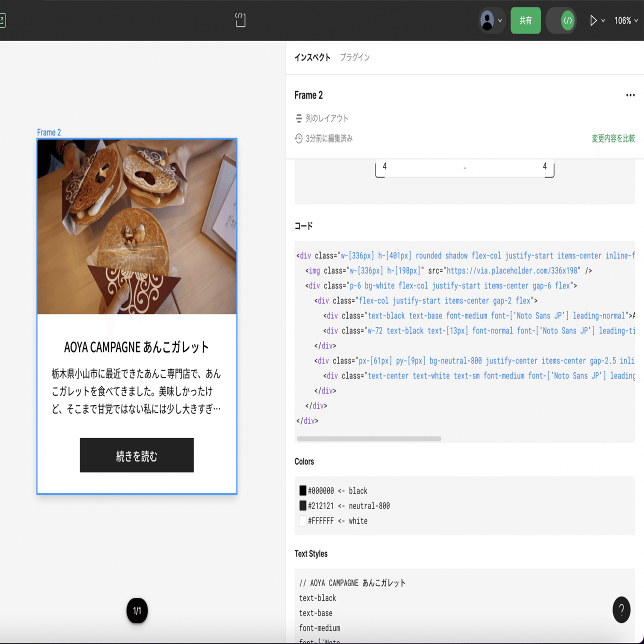Viewport: 644px width, 644px height.
Task: Click the p-6 bg-white code line
Action: (x=441, y=285)
